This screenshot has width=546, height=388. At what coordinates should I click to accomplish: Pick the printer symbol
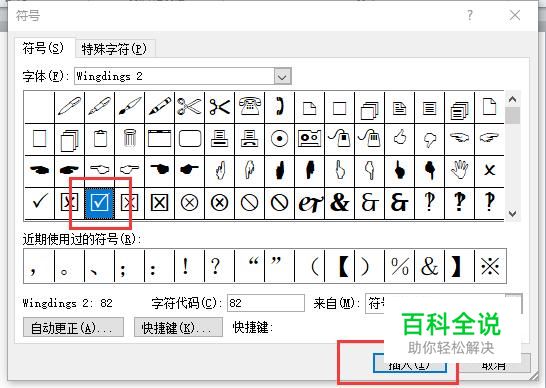[219, 139]
